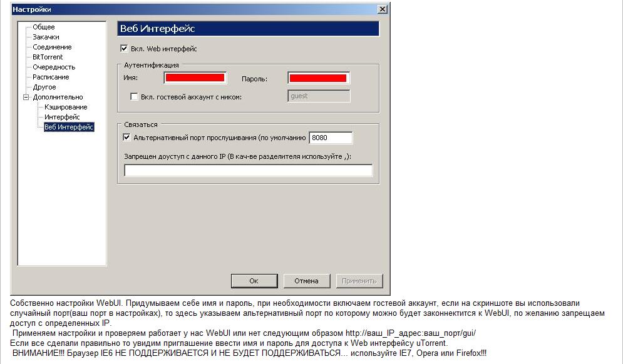
Task: Toggle the Вкл. Web интерфейс checkbox
Action: (124, 48)
